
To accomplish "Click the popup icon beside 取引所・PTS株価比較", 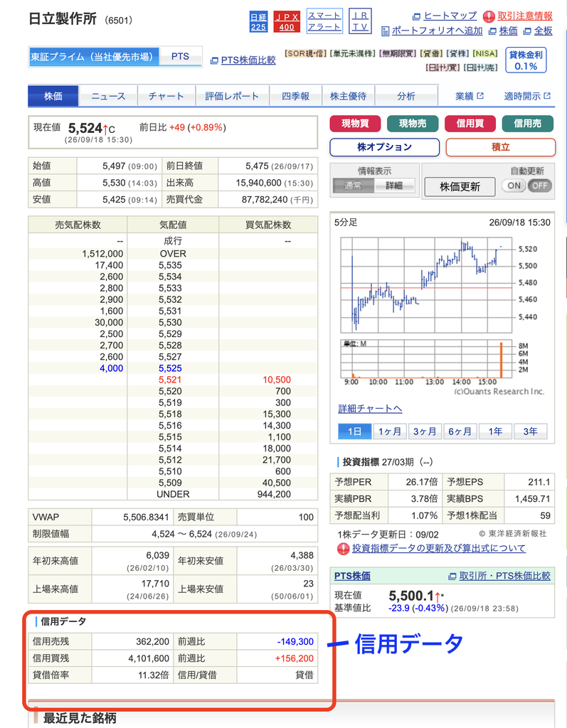I will [x=452, y=576].
